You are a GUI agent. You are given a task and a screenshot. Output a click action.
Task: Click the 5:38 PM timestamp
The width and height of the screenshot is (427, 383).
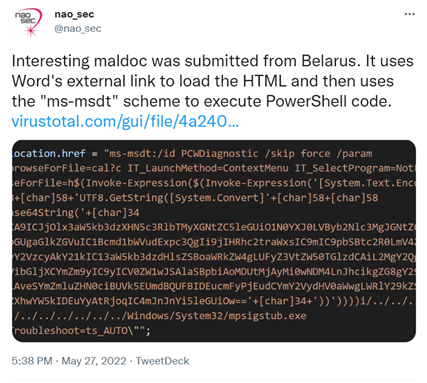click(x=32, y=361)
